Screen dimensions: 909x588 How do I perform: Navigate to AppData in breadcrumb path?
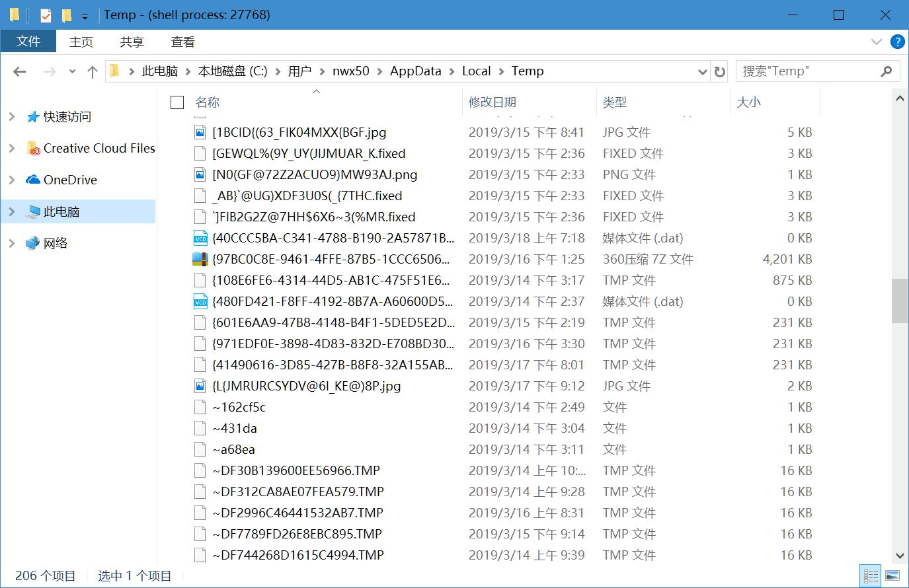pos(415,71)
